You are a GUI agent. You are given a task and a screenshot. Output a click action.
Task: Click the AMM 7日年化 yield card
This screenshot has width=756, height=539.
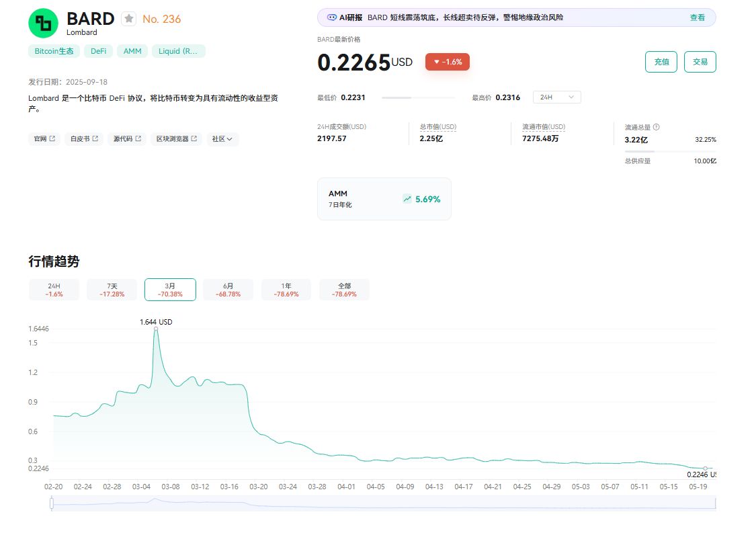coord(384,199)
